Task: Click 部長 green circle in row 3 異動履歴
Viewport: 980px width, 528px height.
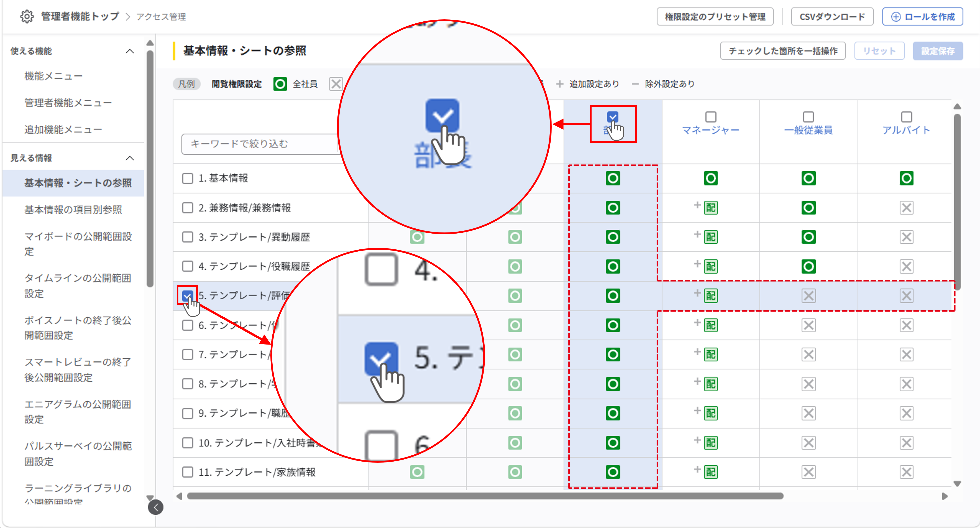Action: pyautogui.click(x=613, y=237)
